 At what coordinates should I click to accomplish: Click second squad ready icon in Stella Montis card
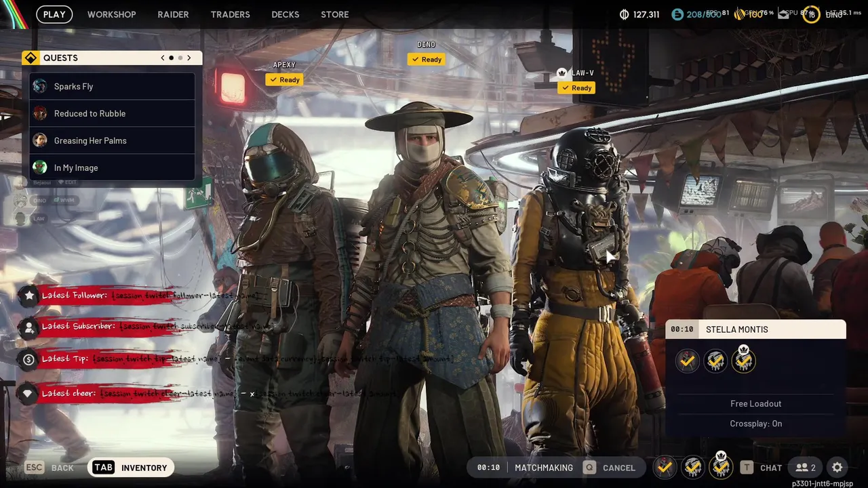tap(715, 361)
